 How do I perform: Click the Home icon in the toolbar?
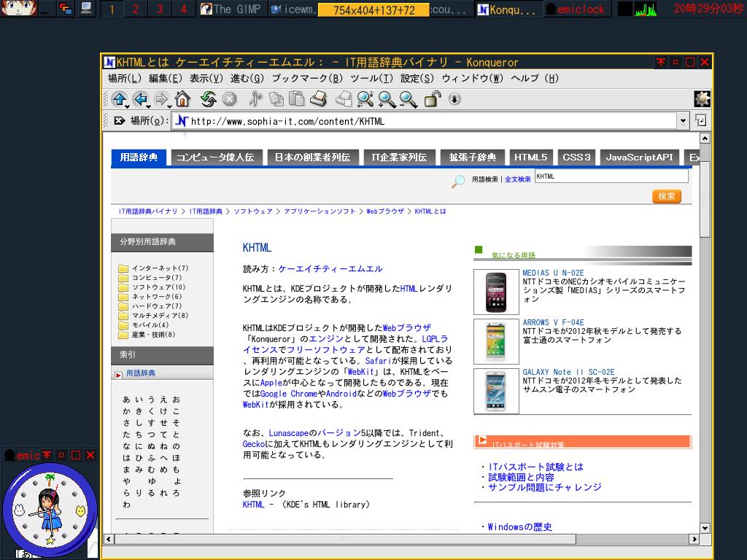[x=182, y=99]
